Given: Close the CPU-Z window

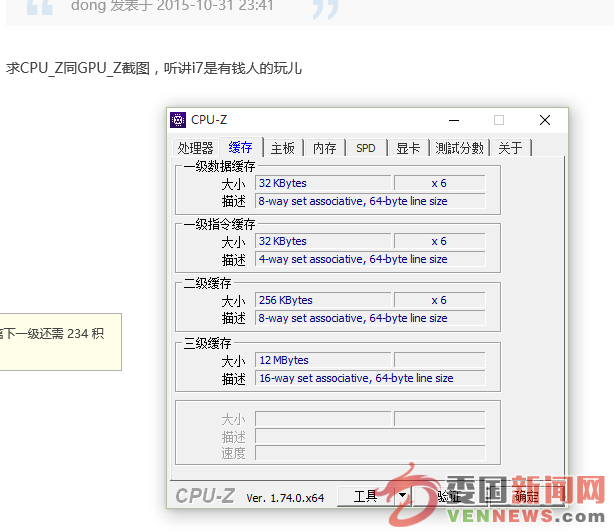Looking at the screenshot, I should [545, 120].
